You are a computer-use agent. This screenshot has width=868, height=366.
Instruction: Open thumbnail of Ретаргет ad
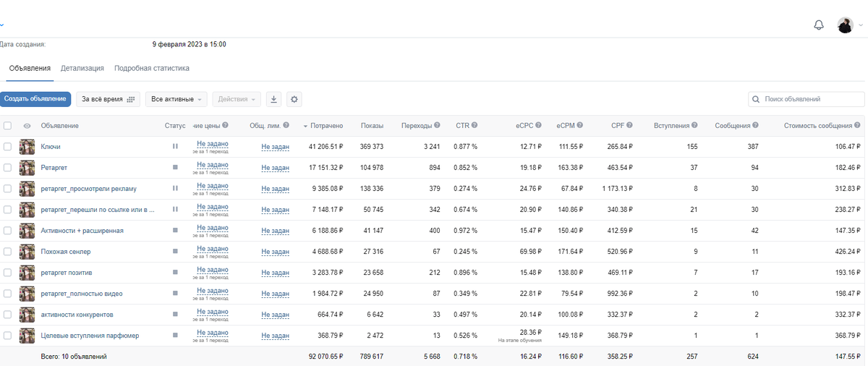tap(27, 168)
